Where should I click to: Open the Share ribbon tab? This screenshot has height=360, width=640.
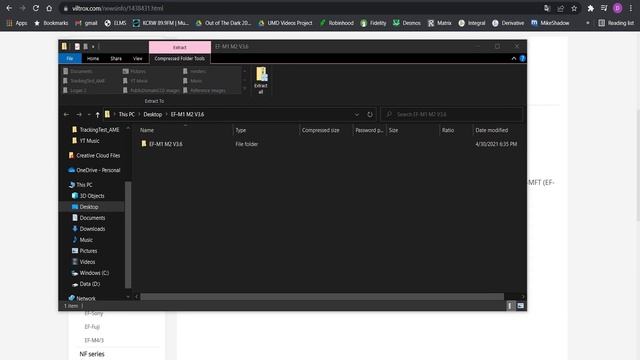(116, 58)
